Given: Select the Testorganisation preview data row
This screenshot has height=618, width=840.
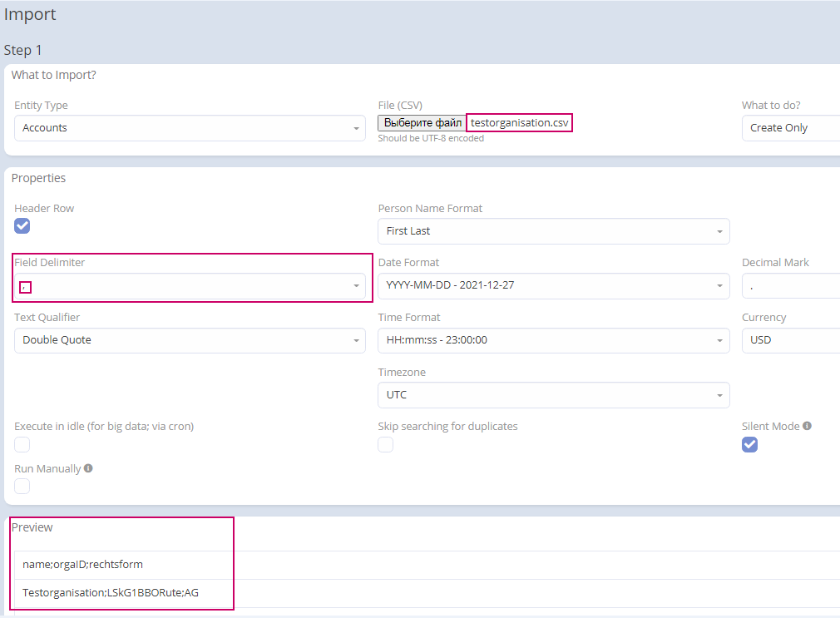Looking at the screenshot, I should [111, 593].
